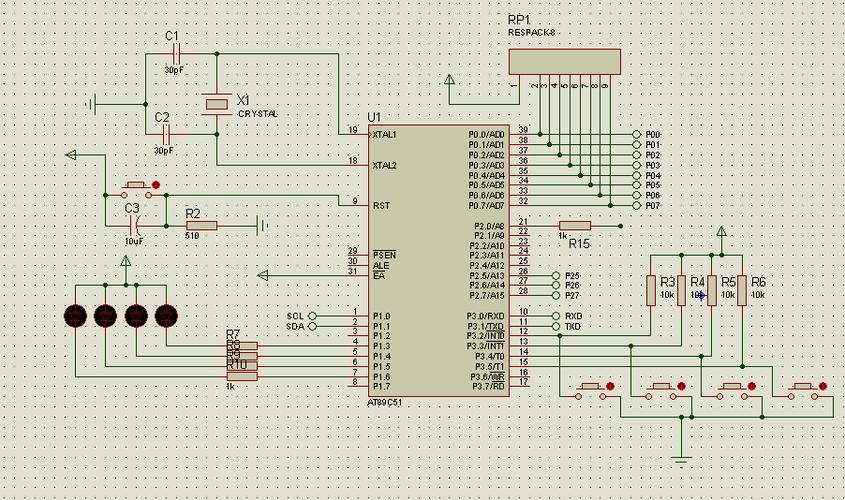Click the ground symbol below the push buttons
This screenshot has width=845, height=500.
point(682,459)
